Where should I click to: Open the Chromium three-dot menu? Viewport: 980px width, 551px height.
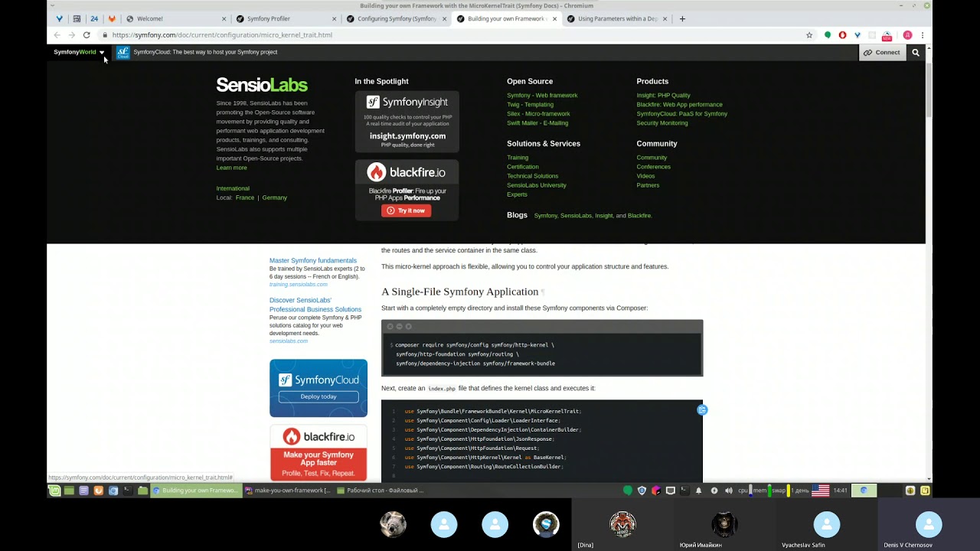coord(923,35)
